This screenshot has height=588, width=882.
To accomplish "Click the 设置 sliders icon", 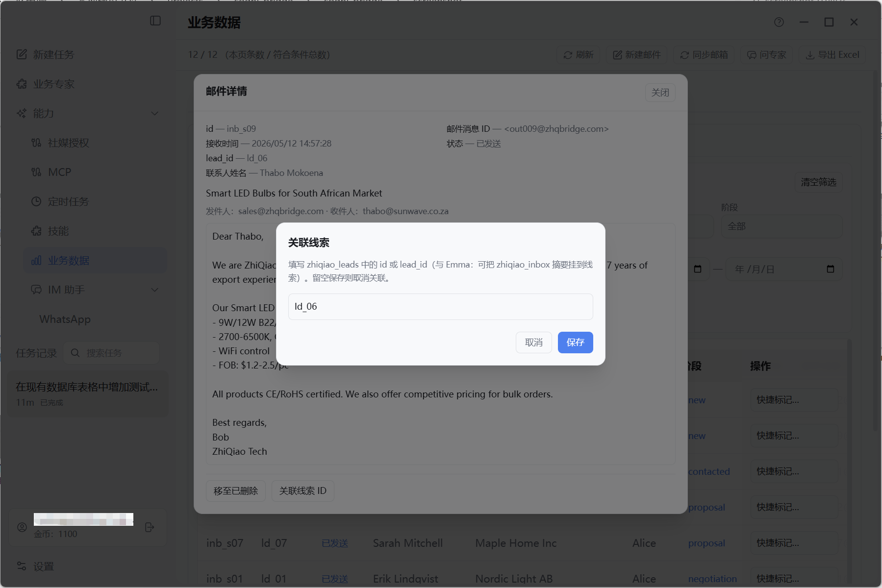I will [22, 566].
